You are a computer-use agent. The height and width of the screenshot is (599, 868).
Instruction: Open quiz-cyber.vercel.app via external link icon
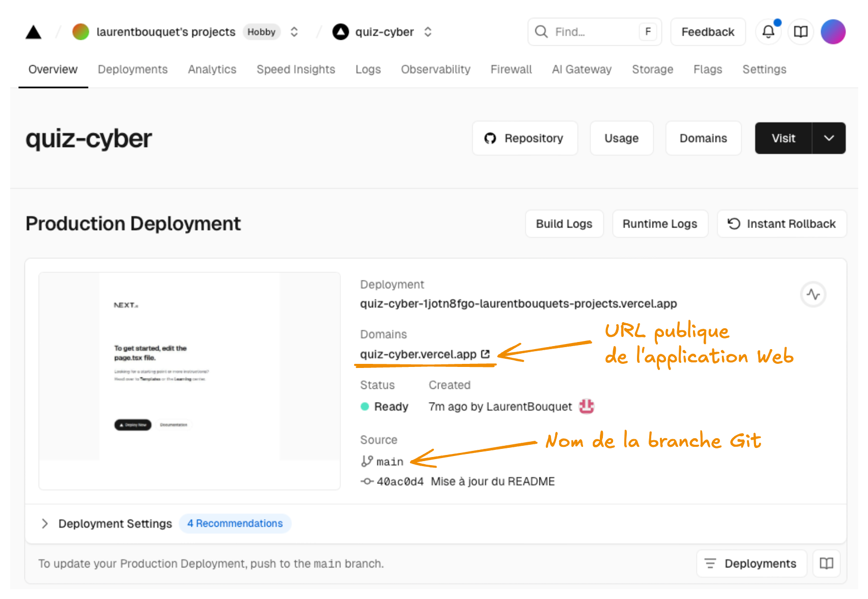point(485,354)
